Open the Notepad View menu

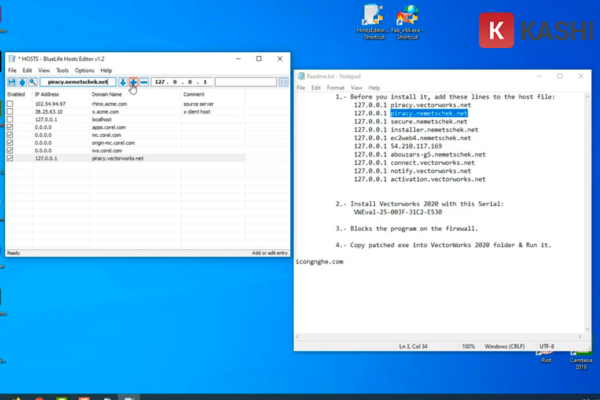[x=356, y=88]
